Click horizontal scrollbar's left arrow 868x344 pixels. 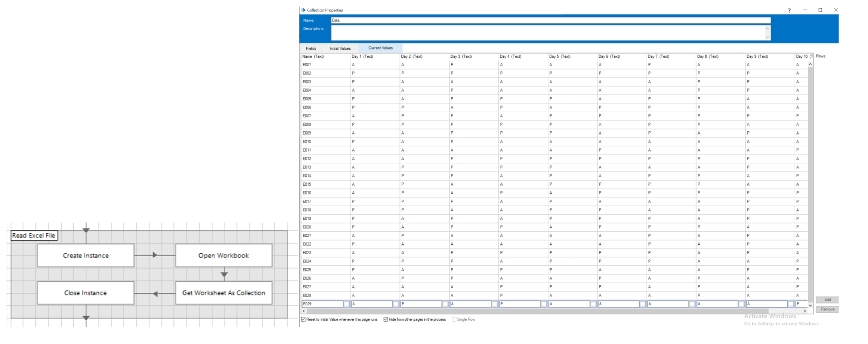click(304, 311)
